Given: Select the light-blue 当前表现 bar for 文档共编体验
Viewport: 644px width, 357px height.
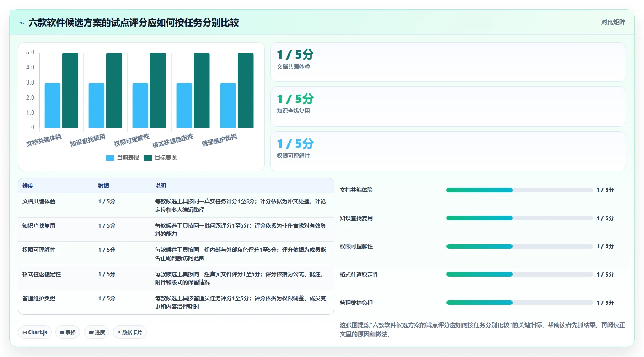Looking at the screenshot, I should (53, 105).
